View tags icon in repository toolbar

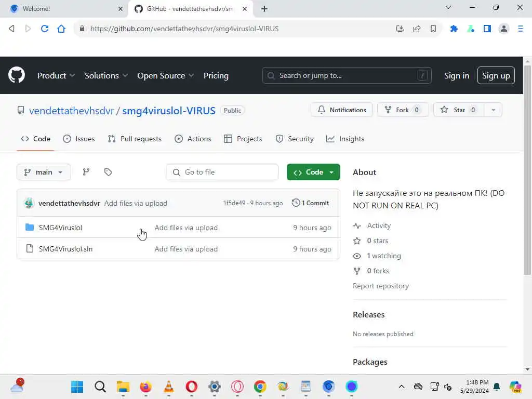[108, 172]
